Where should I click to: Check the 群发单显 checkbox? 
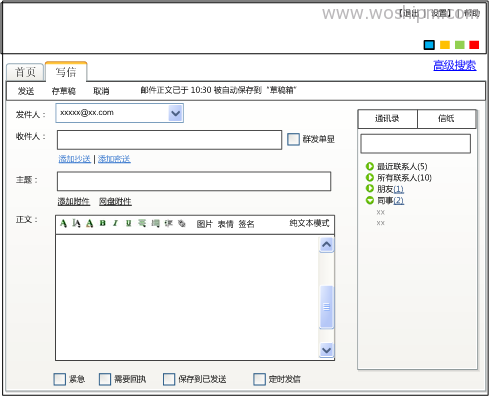pos(293,139)
